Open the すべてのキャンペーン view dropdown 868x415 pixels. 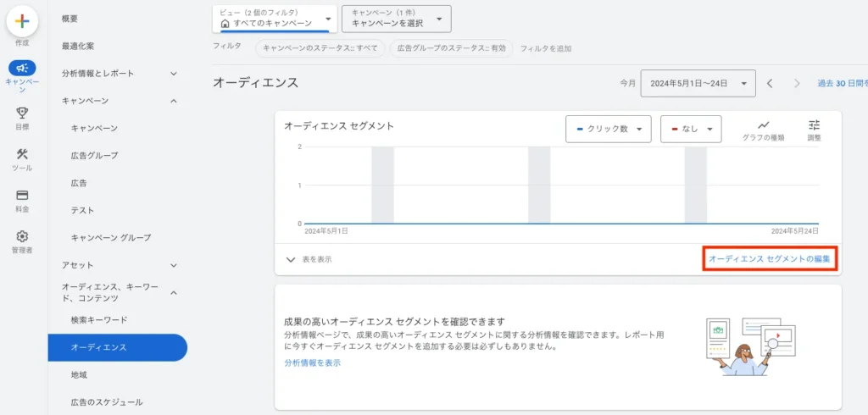275,19
